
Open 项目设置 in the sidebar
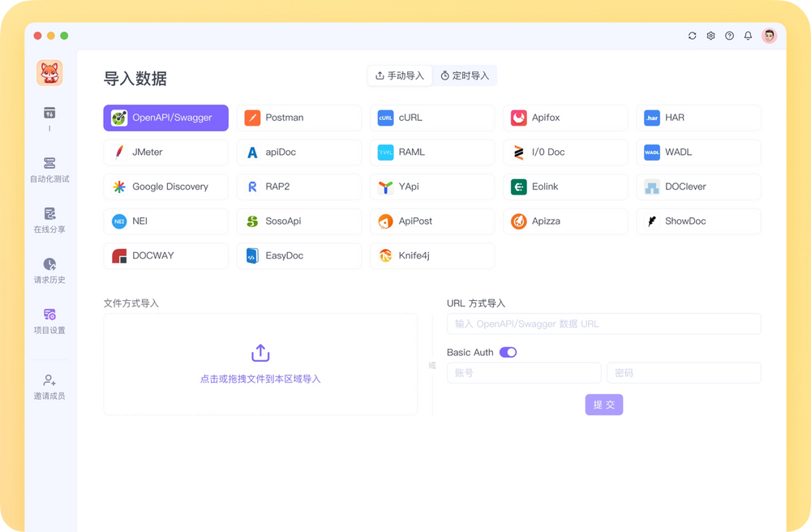click(x=49, y=320)
